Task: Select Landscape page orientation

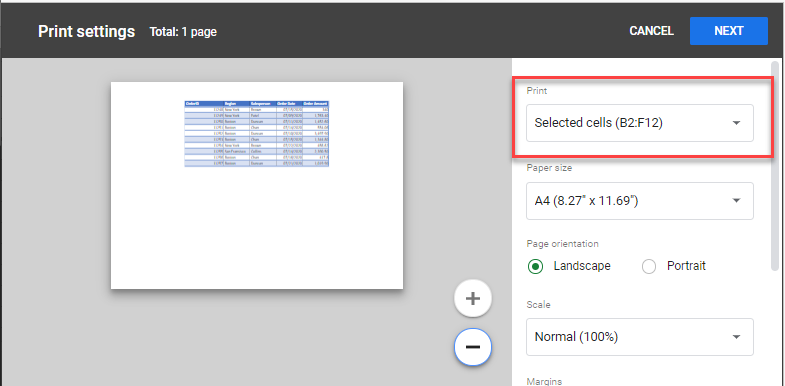Action: pos(536,266)
